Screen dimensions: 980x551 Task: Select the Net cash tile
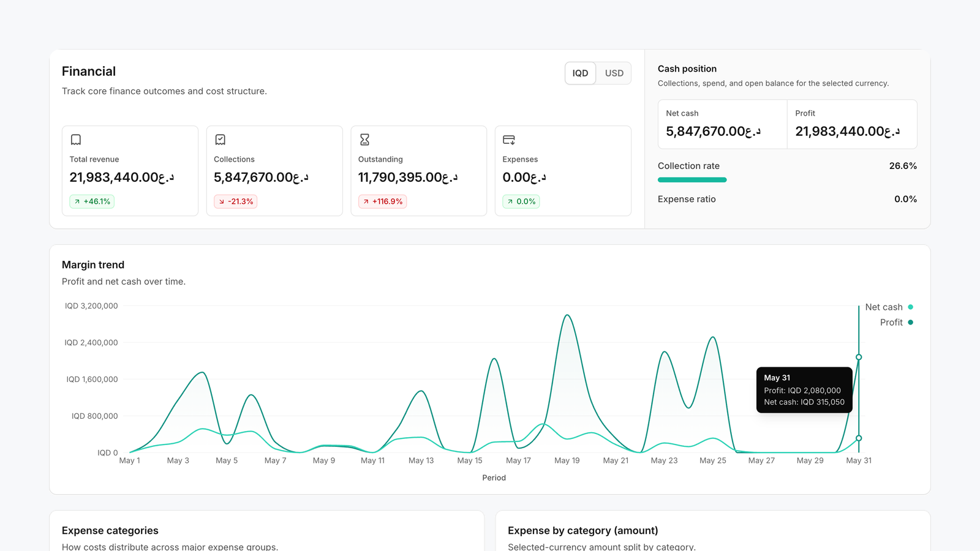coord(723,124)
